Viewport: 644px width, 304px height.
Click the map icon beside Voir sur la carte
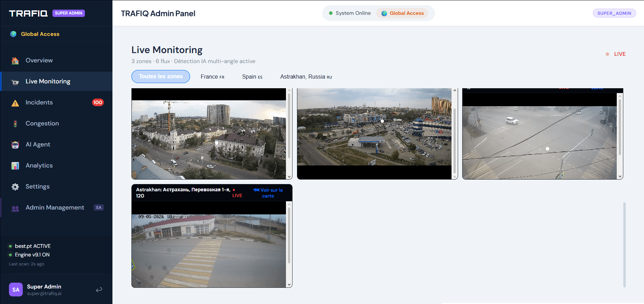point(256,190)
